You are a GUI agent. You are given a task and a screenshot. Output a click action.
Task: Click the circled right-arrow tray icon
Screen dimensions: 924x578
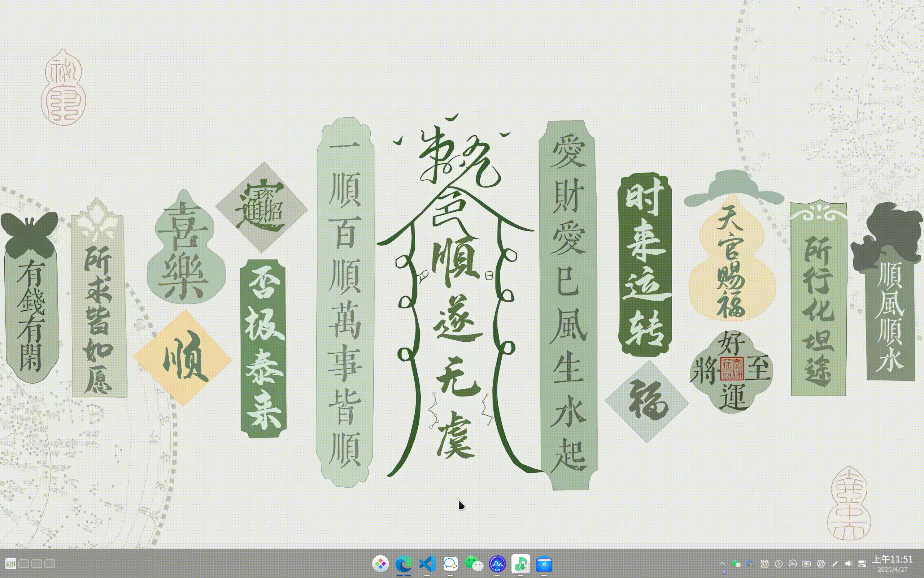(779, 564)
